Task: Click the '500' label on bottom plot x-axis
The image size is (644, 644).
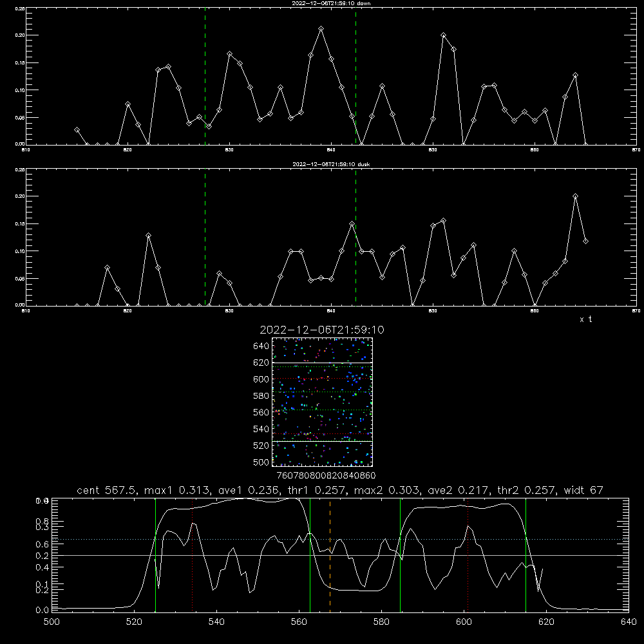Action: point(52,622)
